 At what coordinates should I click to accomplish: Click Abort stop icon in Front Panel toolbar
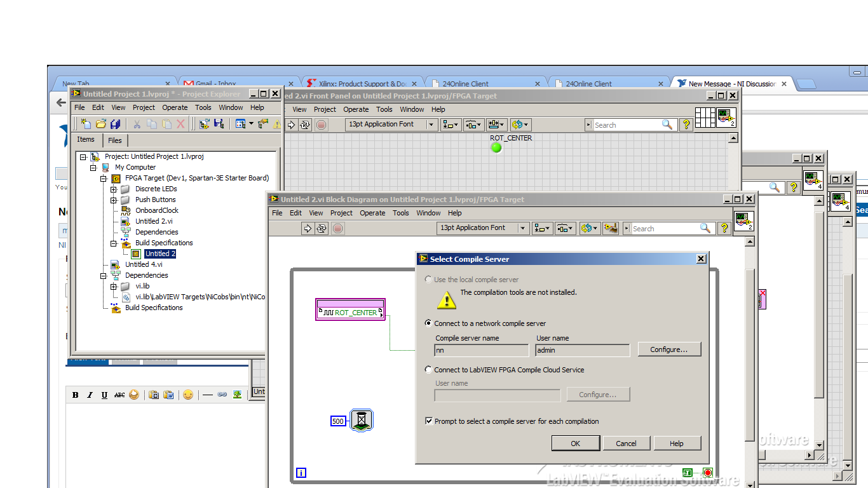[x=322, y=125]
